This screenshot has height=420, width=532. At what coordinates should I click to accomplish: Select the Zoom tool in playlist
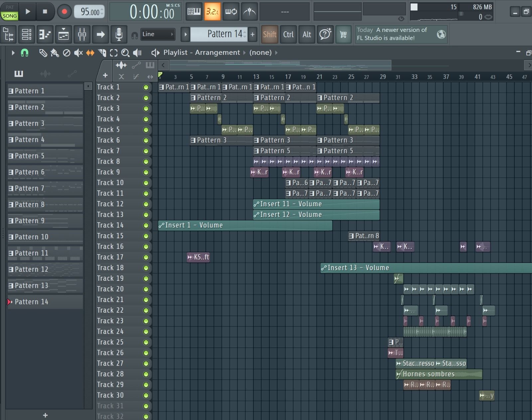pos(125,53)
